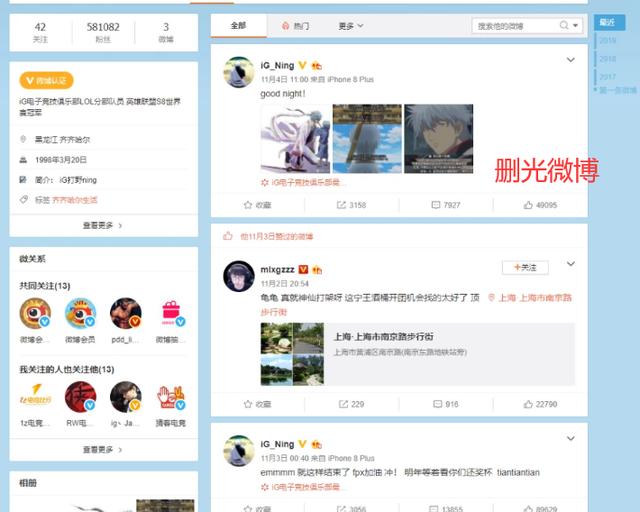This screenshot has width=640, height=512.
Task: Click the favorite star icon under the mlxgzzz post
Action: (248, 404)
